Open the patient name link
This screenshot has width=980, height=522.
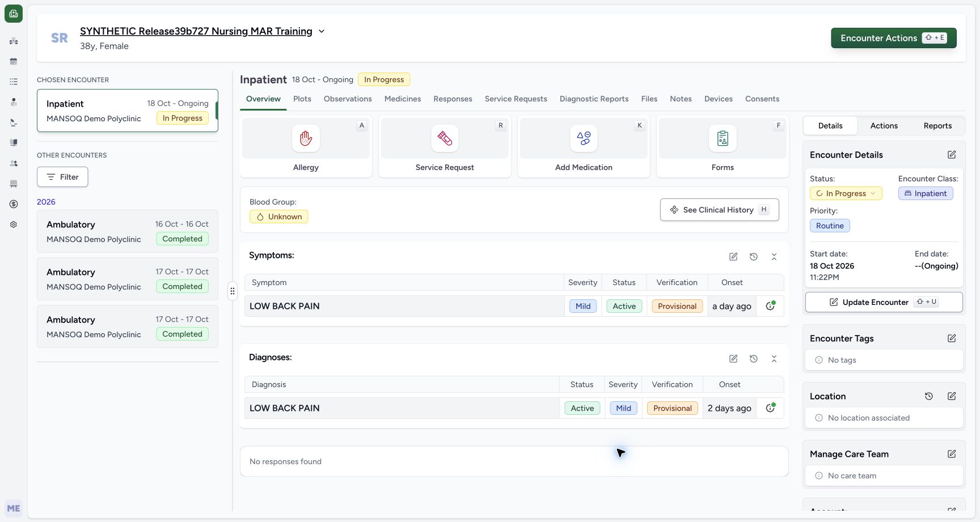coord(196,31)
